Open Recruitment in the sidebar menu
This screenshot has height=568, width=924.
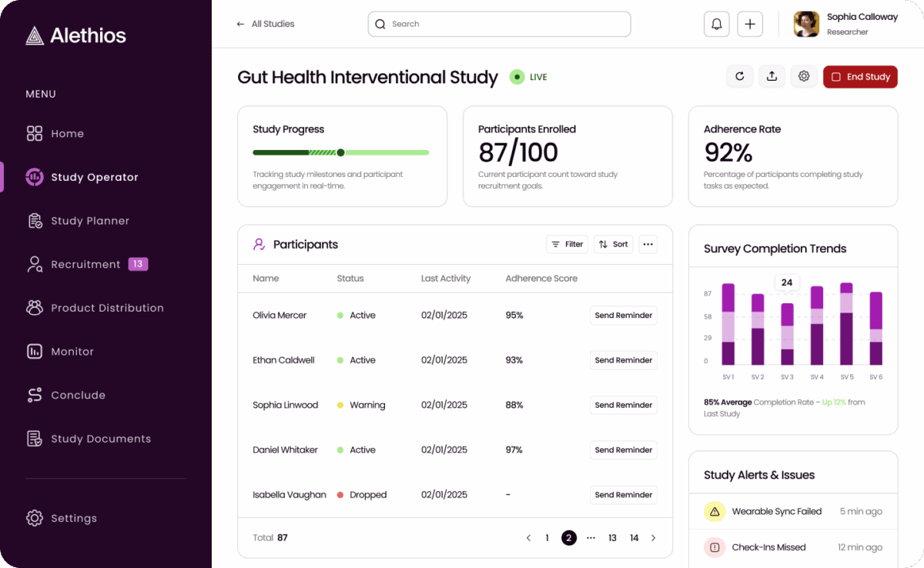[85, 265]
